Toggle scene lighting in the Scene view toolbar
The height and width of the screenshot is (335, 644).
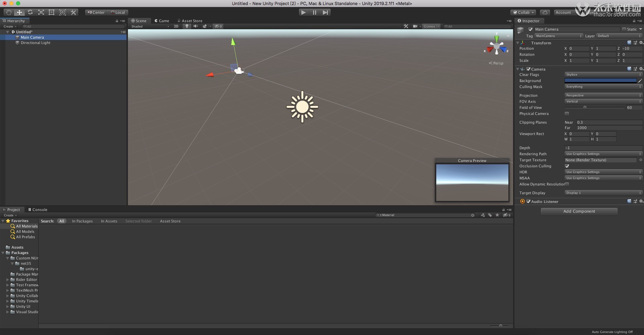coord(187,26)
